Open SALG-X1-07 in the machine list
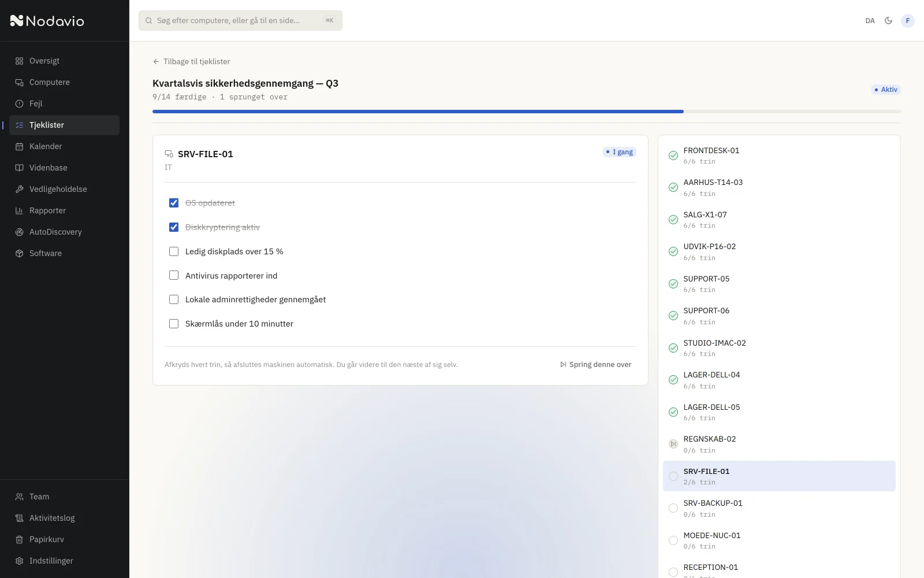Viewport: 924px width, 578px height. click(x=779, y=220)
